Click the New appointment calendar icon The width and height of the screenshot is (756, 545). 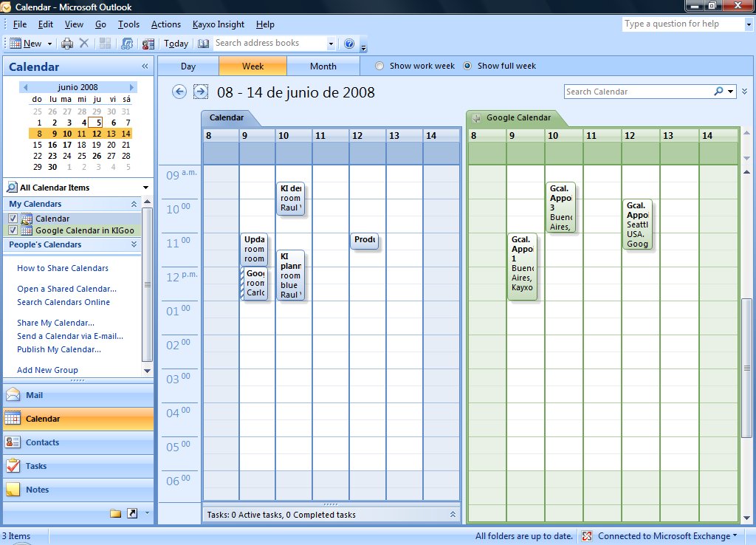(x=16, y=44)
